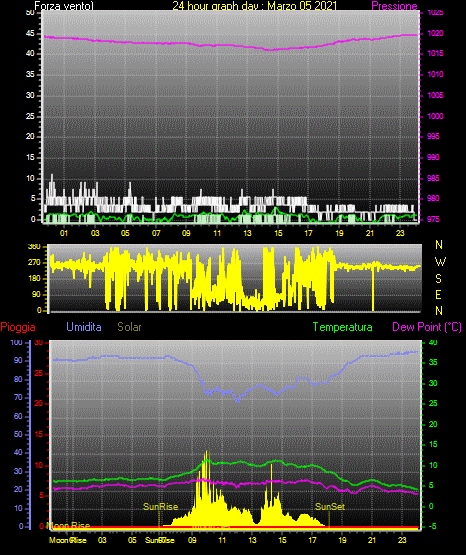Click humidity value '90' on the blue axis
The image size is (466, 555).
point(18,360)
